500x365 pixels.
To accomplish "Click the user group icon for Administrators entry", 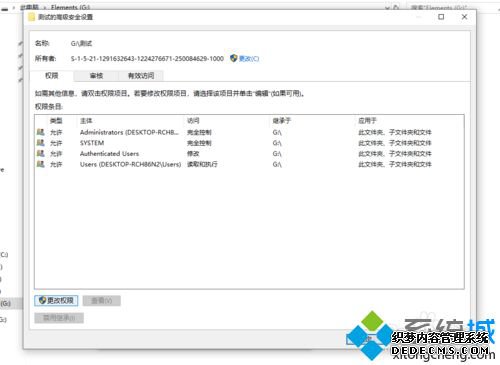I will (x=40, y=132).
